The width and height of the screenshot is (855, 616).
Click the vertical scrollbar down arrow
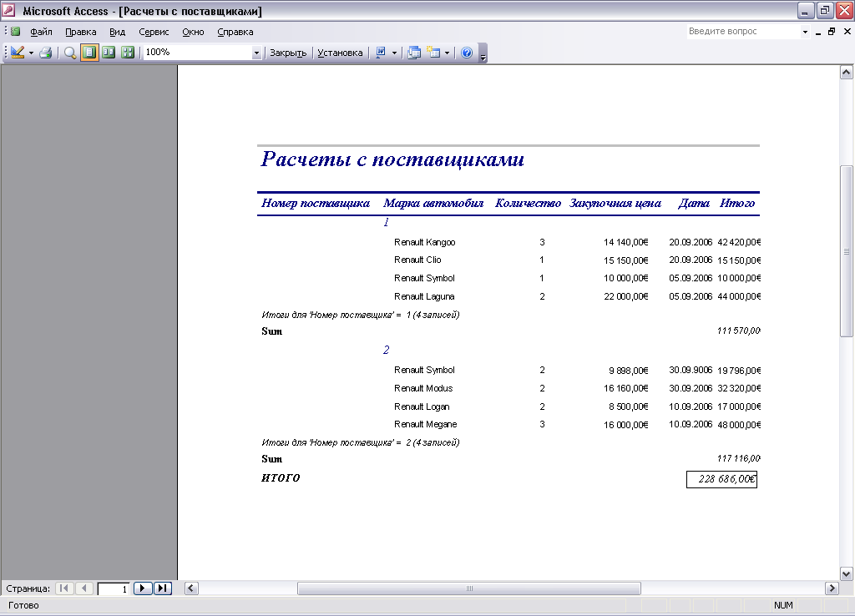847,573
